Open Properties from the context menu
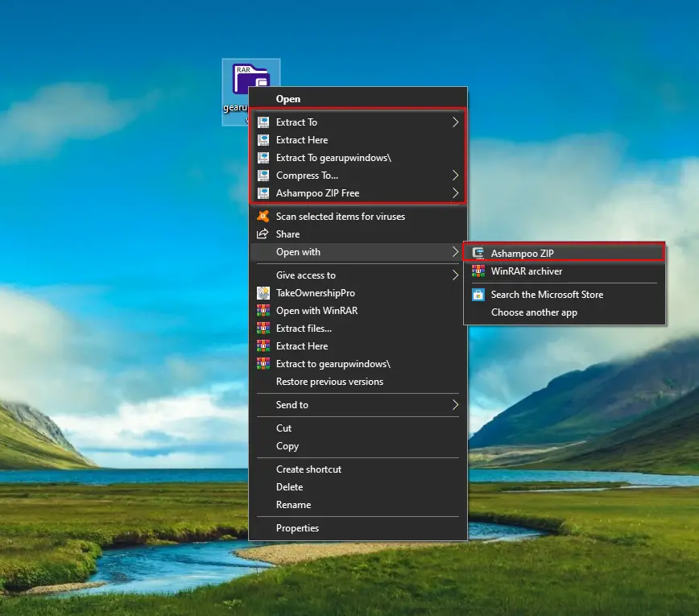 tap(358, 528)
